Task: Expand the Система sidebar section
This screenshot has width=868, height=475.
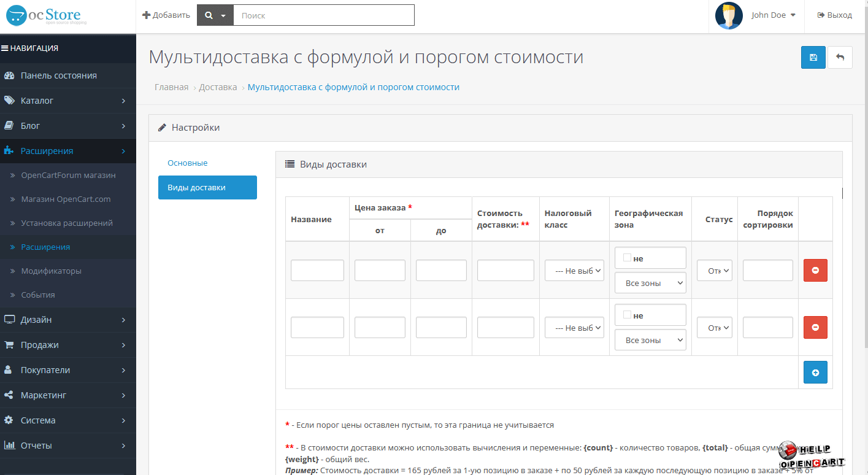Action: [67, 420]
